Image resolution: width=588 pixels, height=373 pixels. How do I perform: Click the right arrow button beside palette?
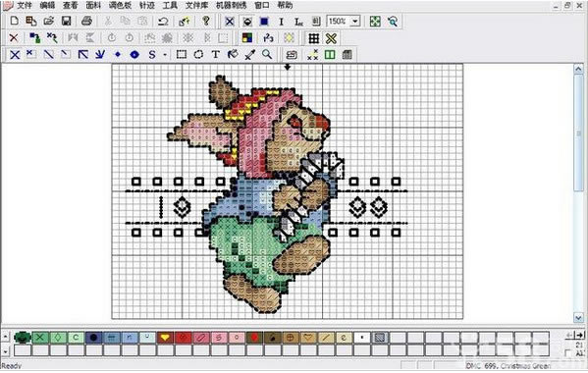coord(580,335)
